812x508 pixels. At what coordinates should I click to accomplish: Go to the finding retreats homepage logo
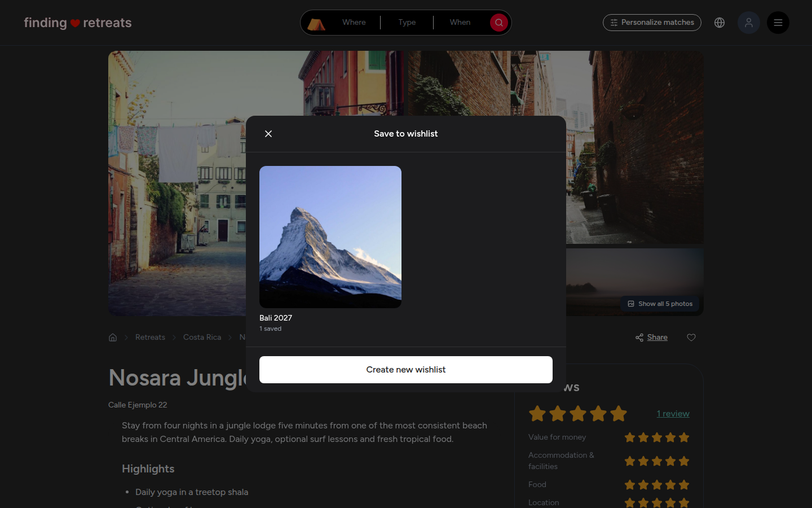(78, 23)
